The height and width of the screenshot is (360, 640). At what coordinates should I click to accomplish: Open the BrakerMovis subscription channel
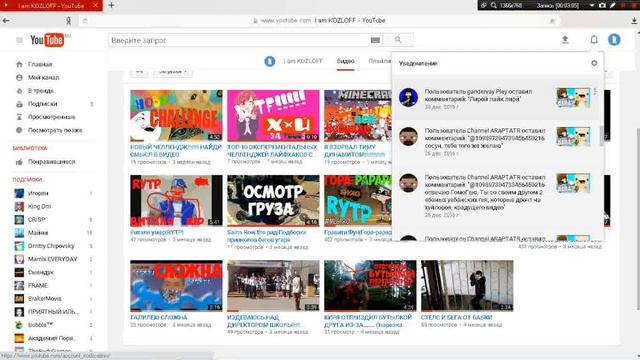coord(44,299)
